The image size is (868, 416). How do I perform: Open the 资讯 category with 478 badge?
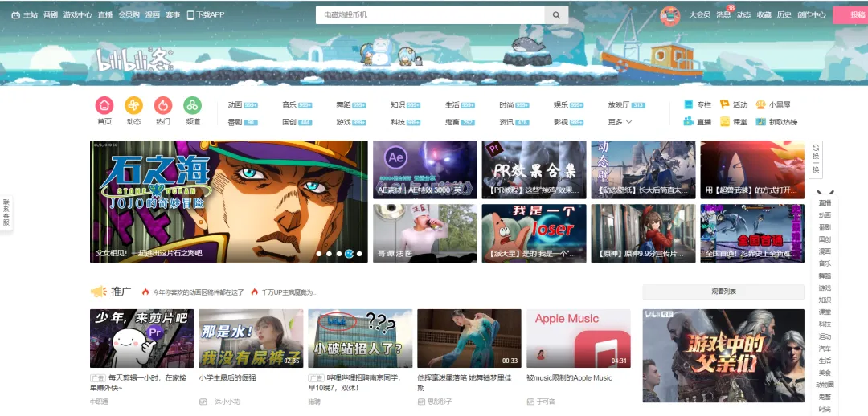point(514,122)
